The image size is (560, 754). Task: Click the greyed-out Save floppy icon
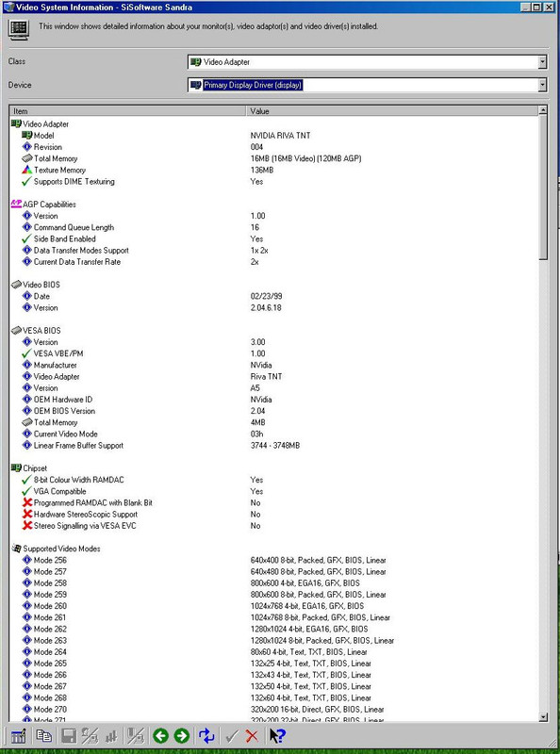pyautogui.click(x=69, y=736)
